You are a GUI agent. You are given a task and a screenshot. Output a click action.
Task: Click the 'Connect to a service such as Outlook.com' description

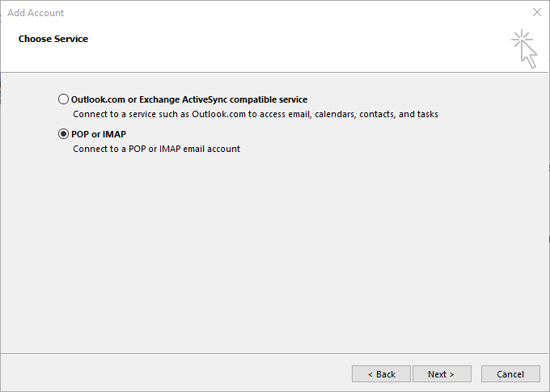(x=162, y=114)
